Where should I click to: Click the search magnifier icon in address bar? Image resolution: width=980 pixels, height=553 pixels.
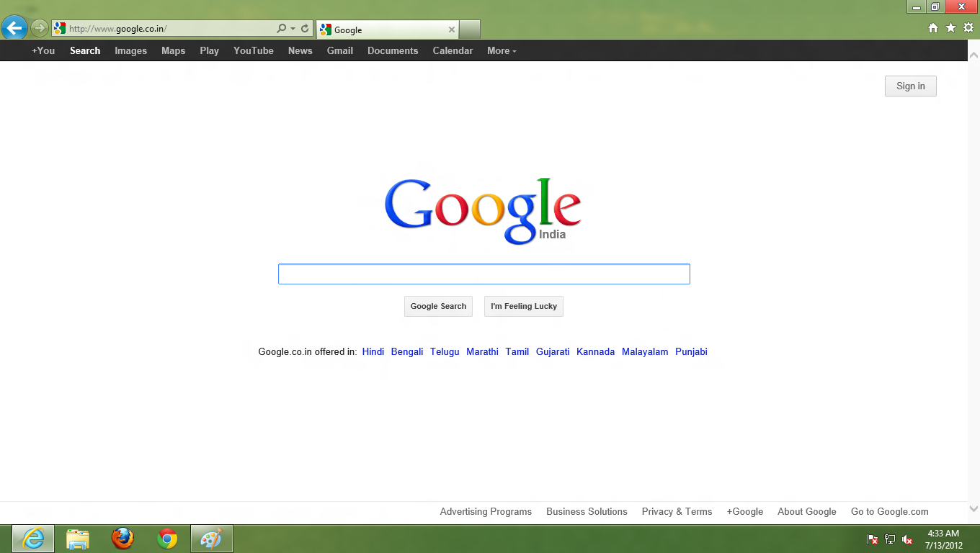click(281, 29)
